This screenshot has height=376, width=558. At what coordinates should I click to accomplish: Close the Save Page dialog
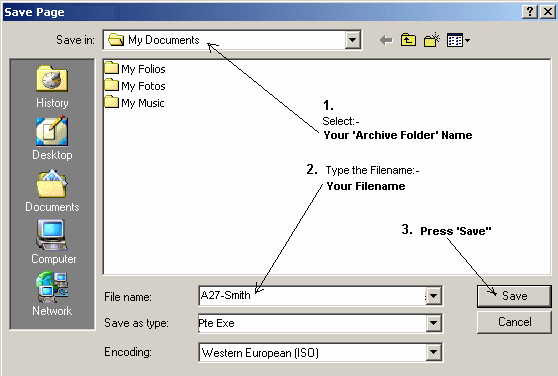pyautogui.click(x=548, y=12)
